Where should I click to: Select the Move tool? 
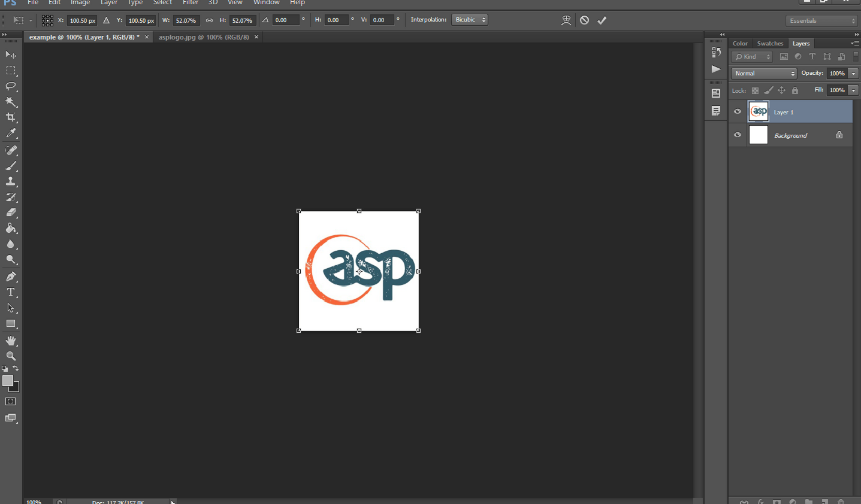tap(11, 54)
